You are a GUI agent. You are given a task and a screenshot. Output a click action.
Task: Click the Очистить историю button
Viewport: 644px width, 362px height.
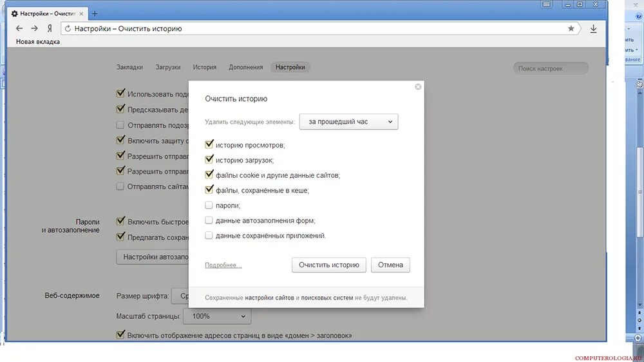pos(329,265)
